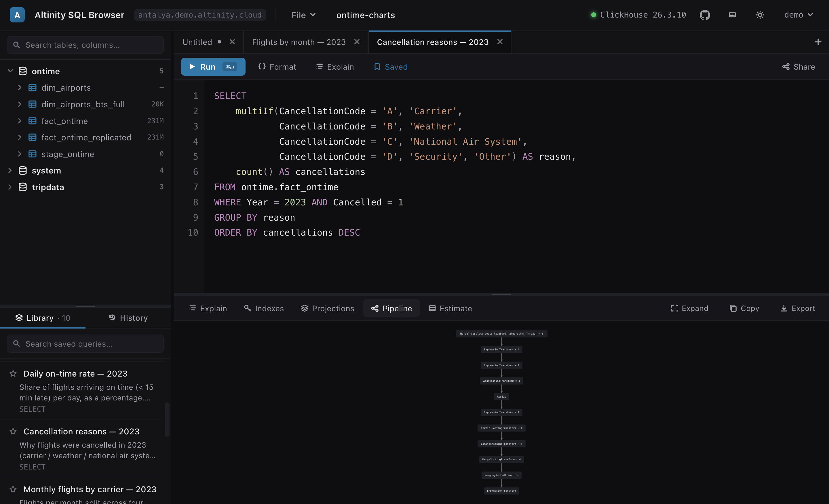Click the toolbar Explain button beside Format

coord(335,66)
